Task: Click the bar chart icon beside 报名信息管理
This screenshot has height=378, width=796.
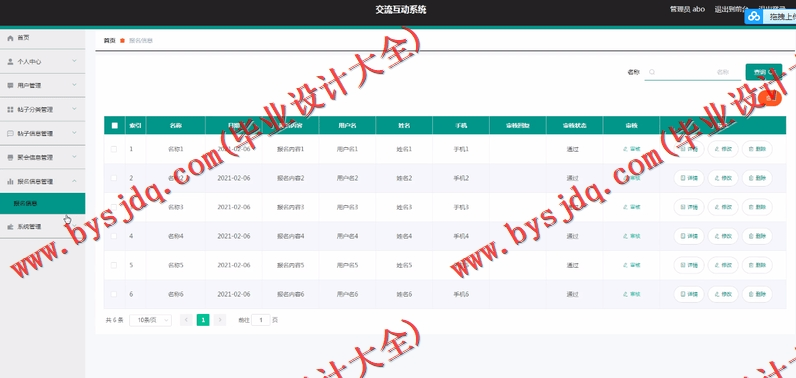Action: (10, 182)
